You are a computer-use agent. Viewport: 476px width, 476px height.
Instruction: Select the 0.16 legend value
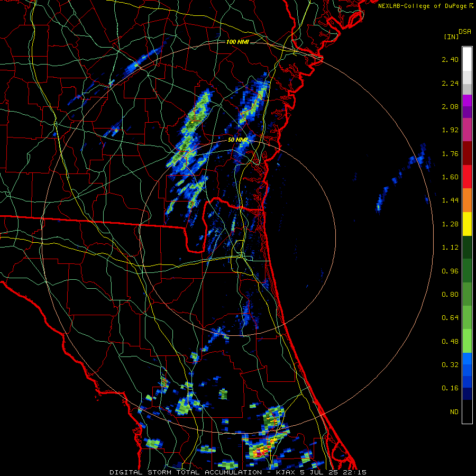point(450,388)
